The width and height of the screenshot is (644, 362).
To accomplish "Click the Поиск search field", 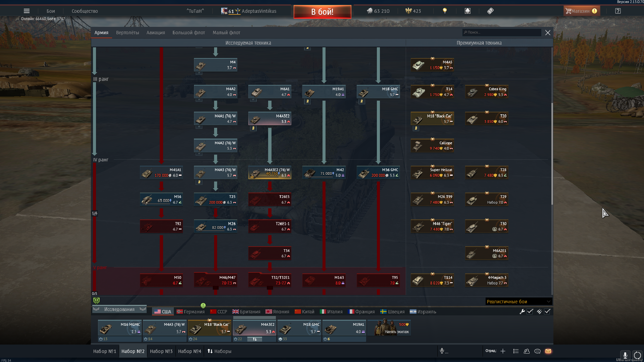I will [502, 33].
